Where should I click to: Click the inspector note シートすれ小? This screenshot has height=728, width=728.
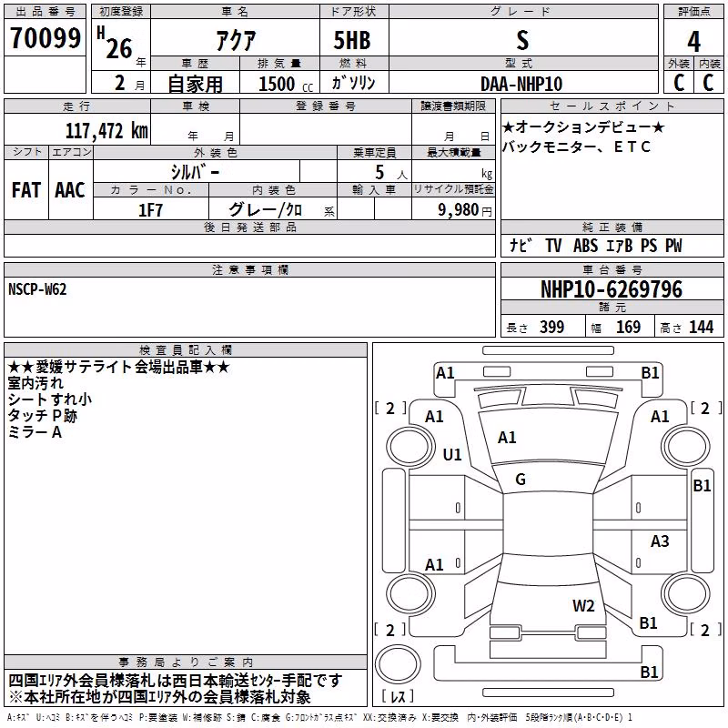(x=50, y=399)
